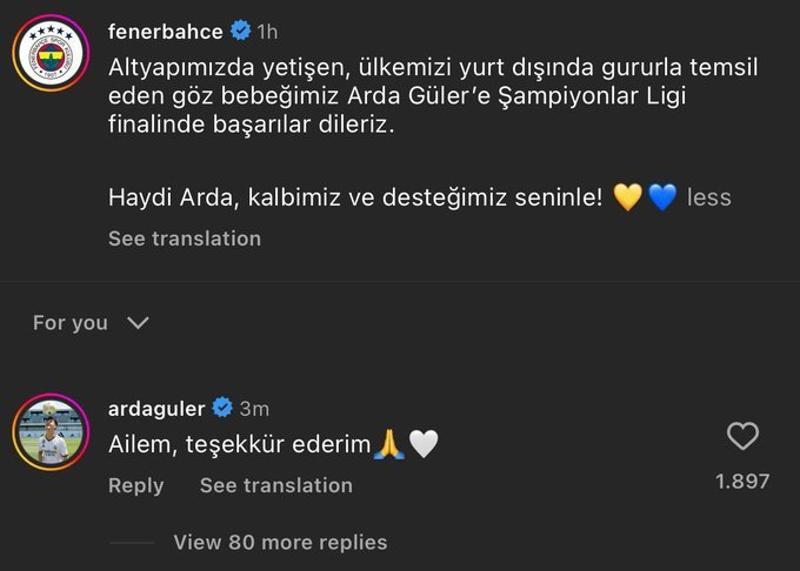Tap the yellow heart emoji in the caption
Image resolution: width=800 pixels, height=571 pixels.
627,197
